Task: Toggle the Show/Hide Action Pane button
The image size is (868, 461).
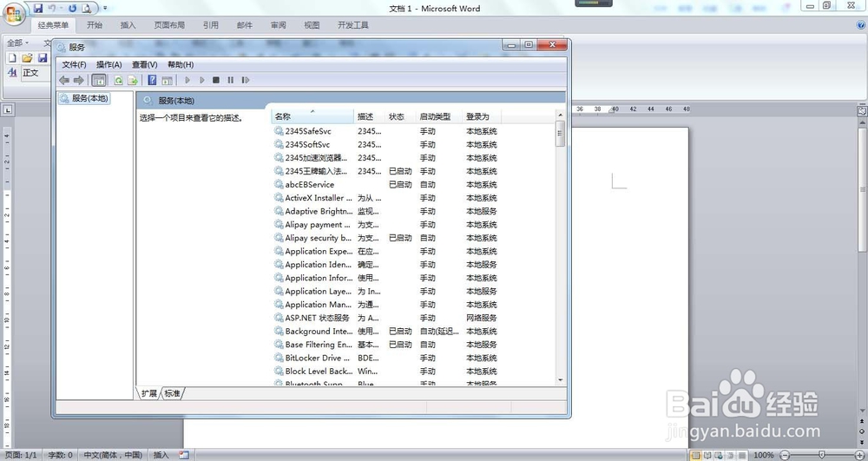Action: [x=167, y=80]
